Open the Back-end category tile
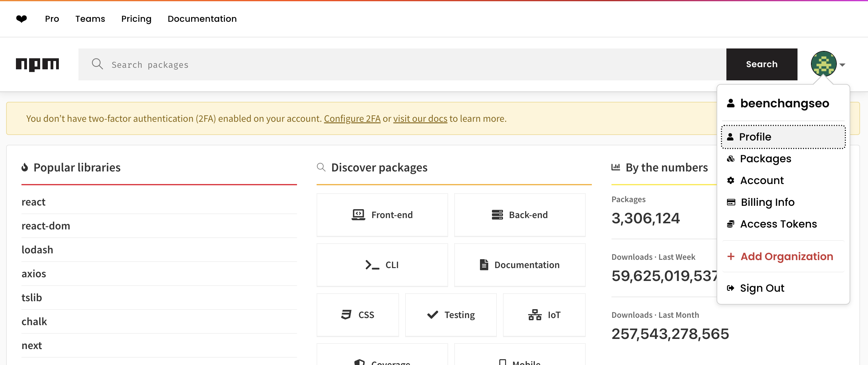868x365 pixels. (x=520, y=215)
